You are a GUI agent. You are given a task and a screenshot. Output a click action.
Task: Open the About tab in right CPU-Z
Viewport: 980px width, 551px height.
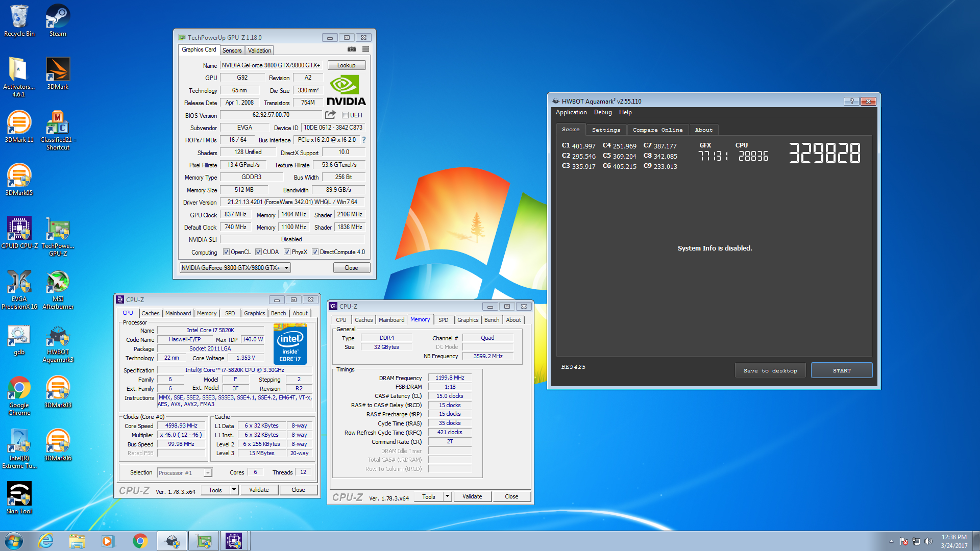[513, 320]
